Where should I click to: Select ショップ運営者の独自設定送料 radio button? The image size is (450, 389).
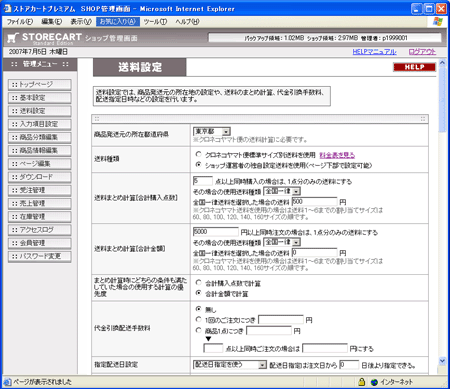[199, 165]
